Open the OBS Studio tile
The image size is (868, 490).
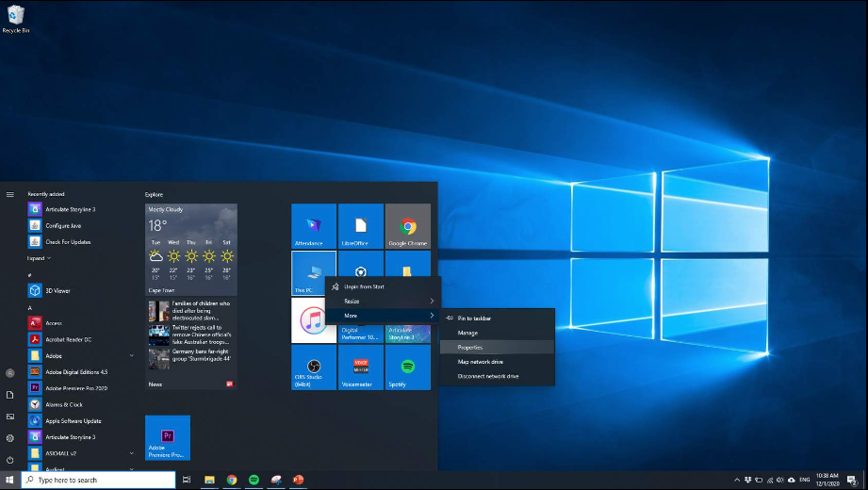click(x=314, y=367)
